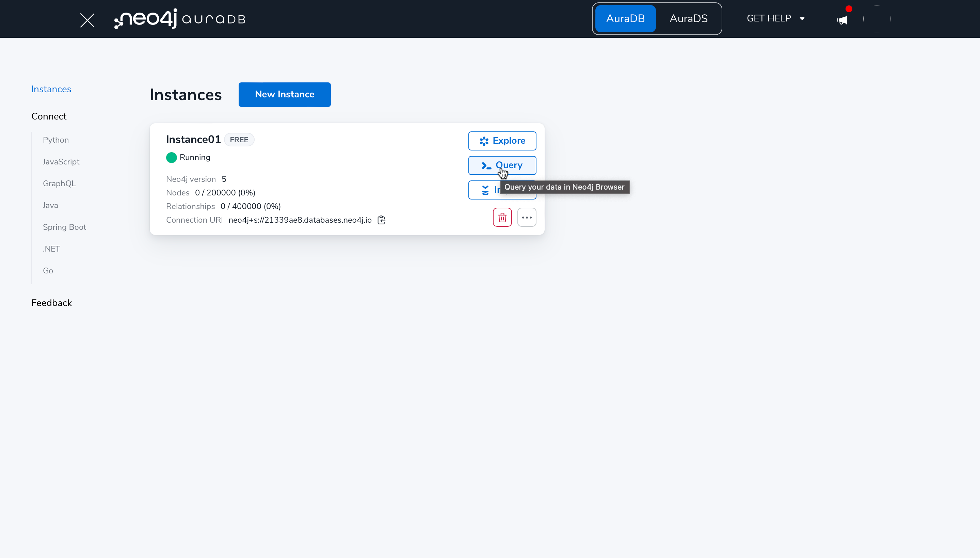The image size is (980, 558).
Task: Click the FREE tier badge
Action: pyautogui.click(x=239, y=140)
